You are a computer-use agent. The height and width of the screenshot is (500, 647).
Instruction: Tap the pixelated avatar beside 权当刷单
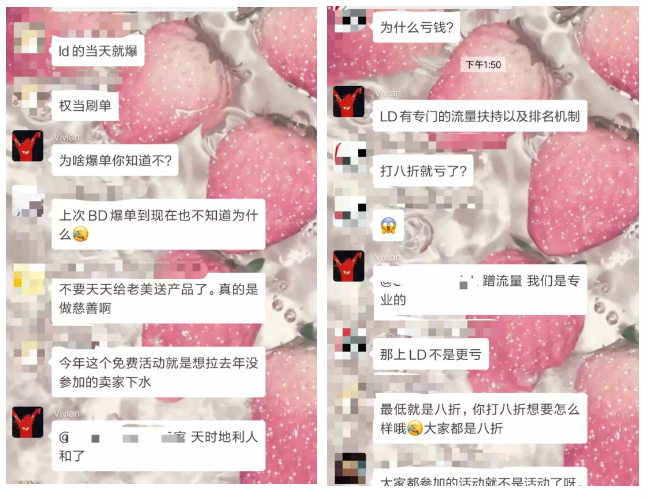pyautogui.click(x=29, y=100)
